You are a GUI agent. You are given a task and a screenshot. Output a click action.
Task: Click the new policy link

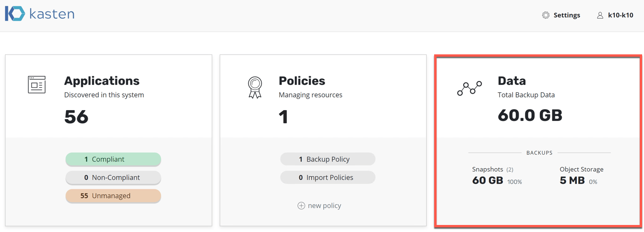(324, 206)
